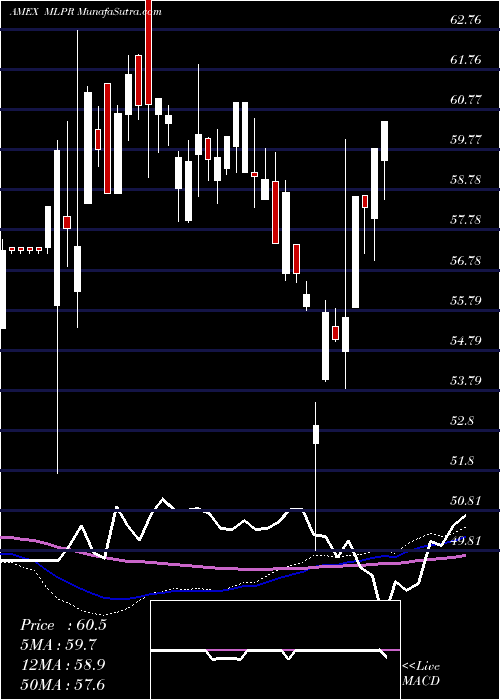Click the 59.77 price axis label
The width and height of the screenshot is (500, 700).
[x=466, y=140]
